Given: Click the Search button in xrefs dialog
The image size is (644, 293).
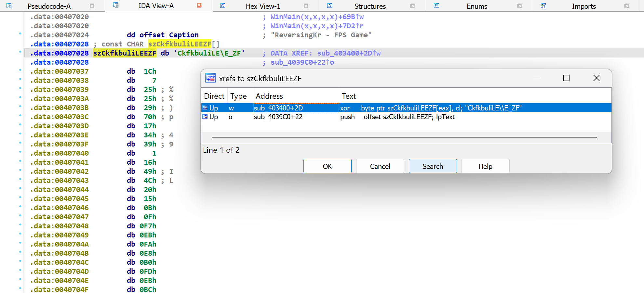Looking at the screenshot, I should click(x=433, y=166).
